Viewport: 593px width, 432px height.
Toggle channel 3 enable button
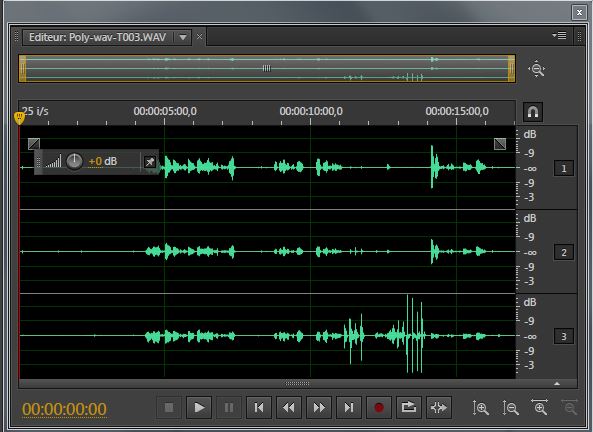point(564,336)
